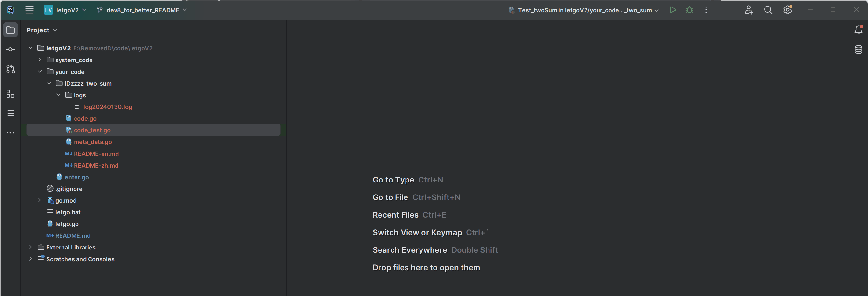
Task: Debug the Test_twoSum configuration
Action: [689, 10]
